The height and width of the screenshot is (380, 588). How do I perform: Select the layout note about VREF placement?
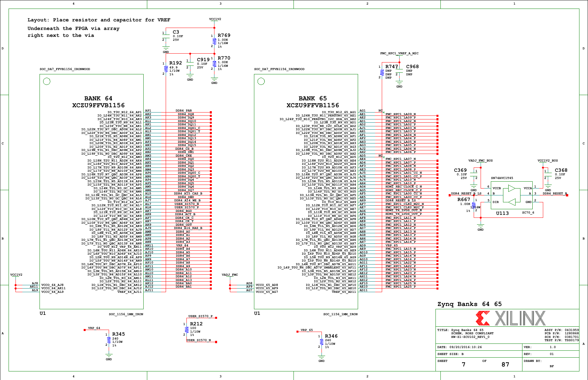99,28
